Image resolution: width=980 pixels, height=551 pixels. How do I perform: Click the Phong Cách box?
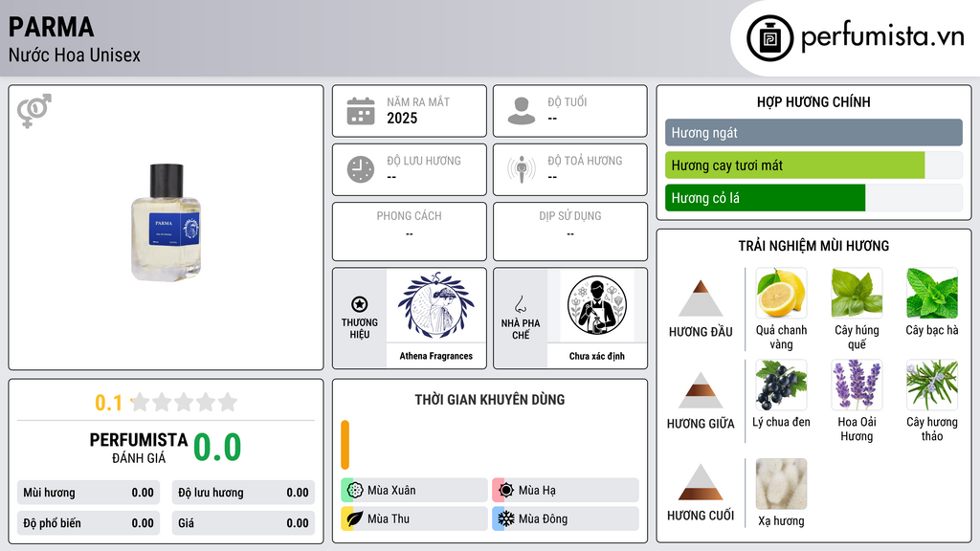410,231
